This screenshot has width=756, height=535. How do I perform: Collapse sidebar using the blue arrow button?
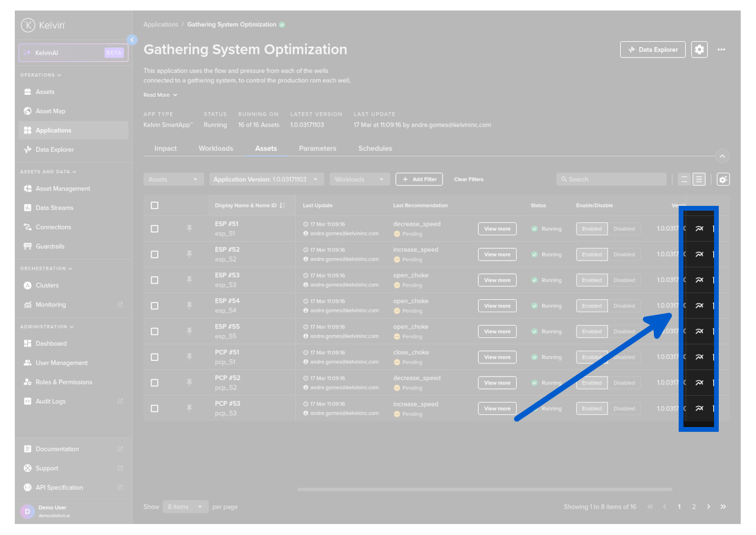tap(132, 40)
